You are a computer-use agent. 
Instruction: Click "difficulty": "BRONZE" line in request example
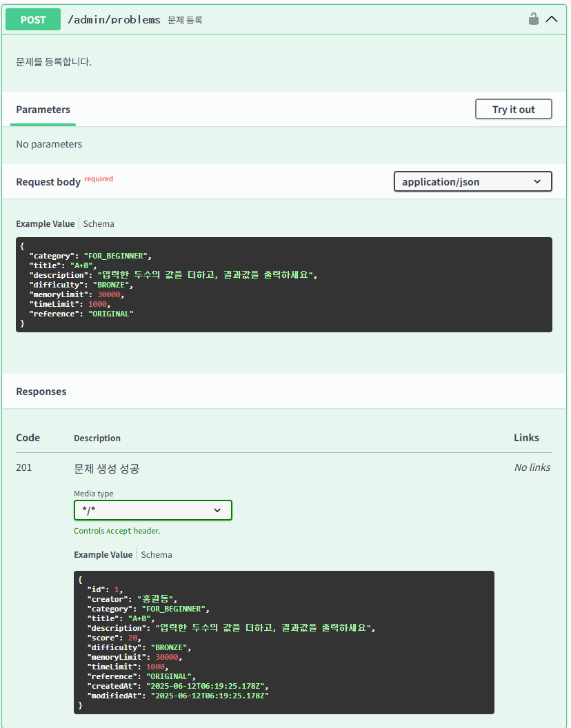[x=81, y=285]
